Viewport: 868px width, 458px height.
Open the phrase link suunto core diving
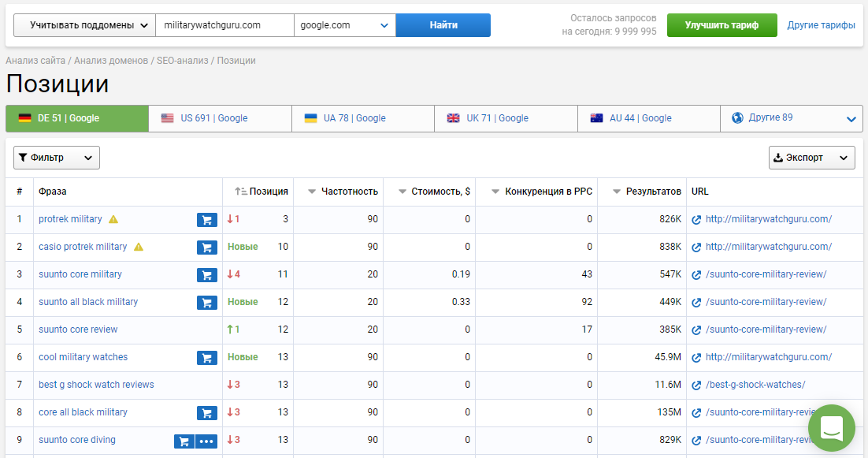(77, 440)
